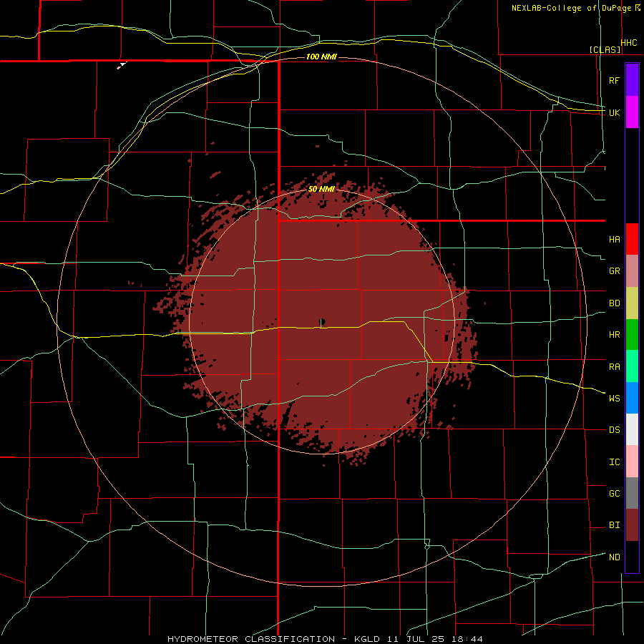Click the KGLD radar station identifier
Viewport: 644px width, 644px height.
pos(367,639)
